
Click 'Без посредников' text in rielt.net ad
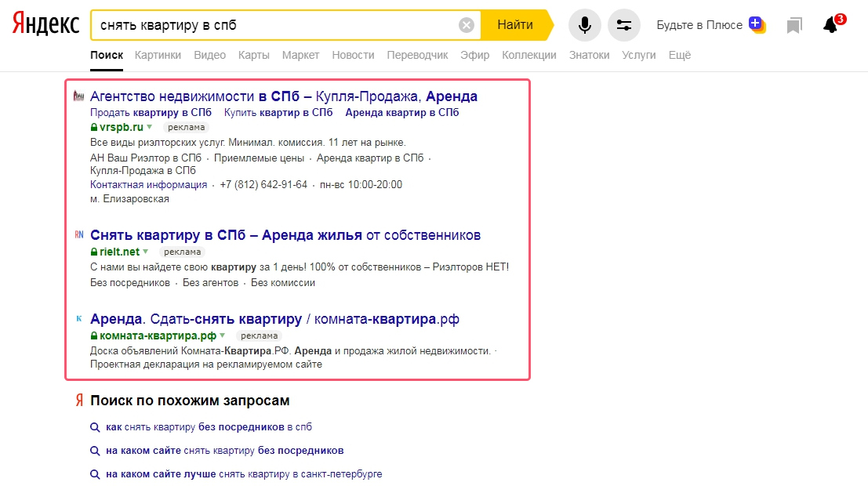point(130,283)
